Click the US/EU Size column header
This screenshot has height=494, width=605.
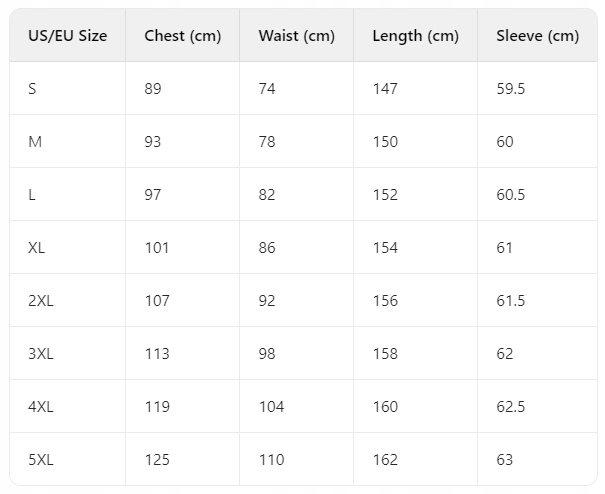67,36
